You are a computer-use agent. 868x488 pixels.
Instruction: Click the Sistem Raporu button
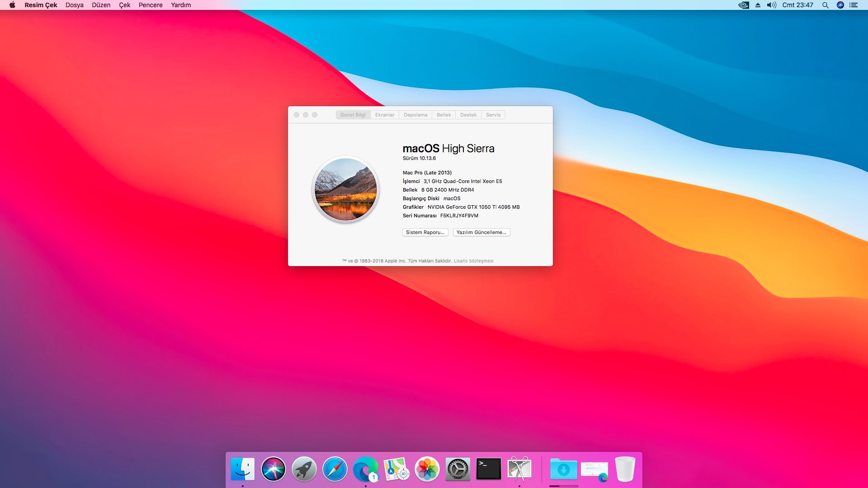425,232
